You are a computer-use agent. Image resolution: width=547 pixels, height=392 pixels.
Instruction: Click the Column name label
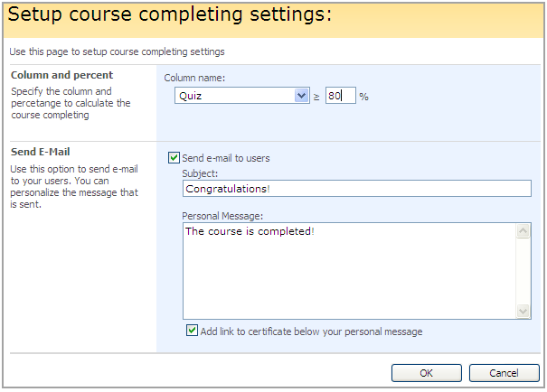(194, 78)
